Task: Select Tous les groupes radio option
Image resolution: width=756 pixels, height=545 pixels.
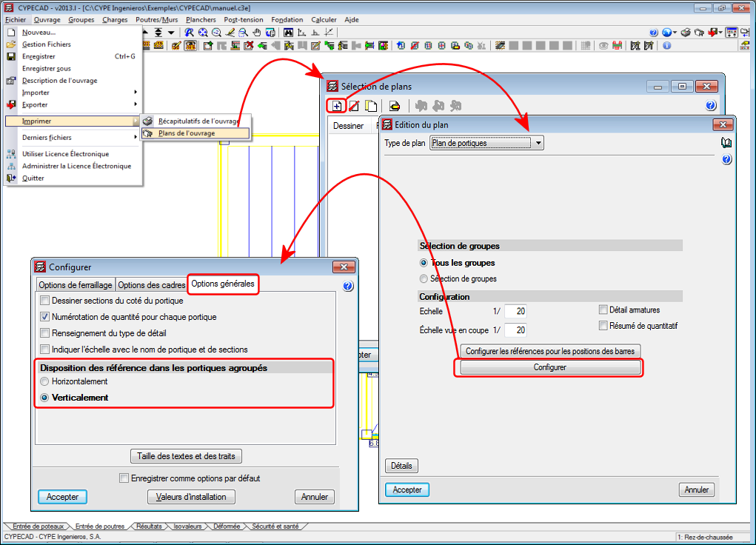Action: [x=424, y=263]
